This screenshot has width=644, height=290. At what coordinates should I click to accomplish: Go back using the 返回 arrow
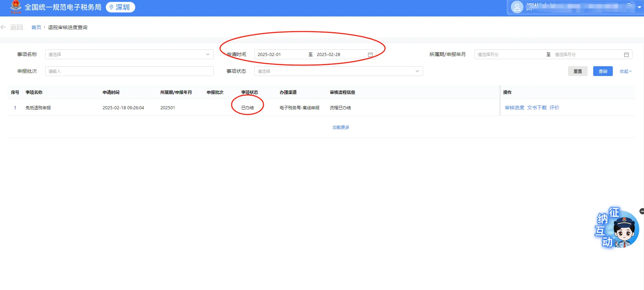tap(12, 27)
